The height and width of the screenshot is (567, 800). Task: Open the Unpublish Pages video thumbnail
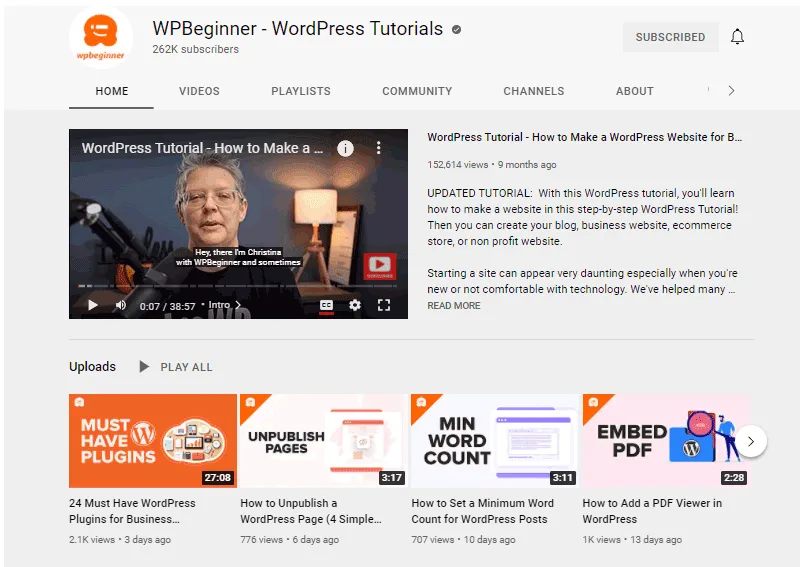click(x=324, y=440)
